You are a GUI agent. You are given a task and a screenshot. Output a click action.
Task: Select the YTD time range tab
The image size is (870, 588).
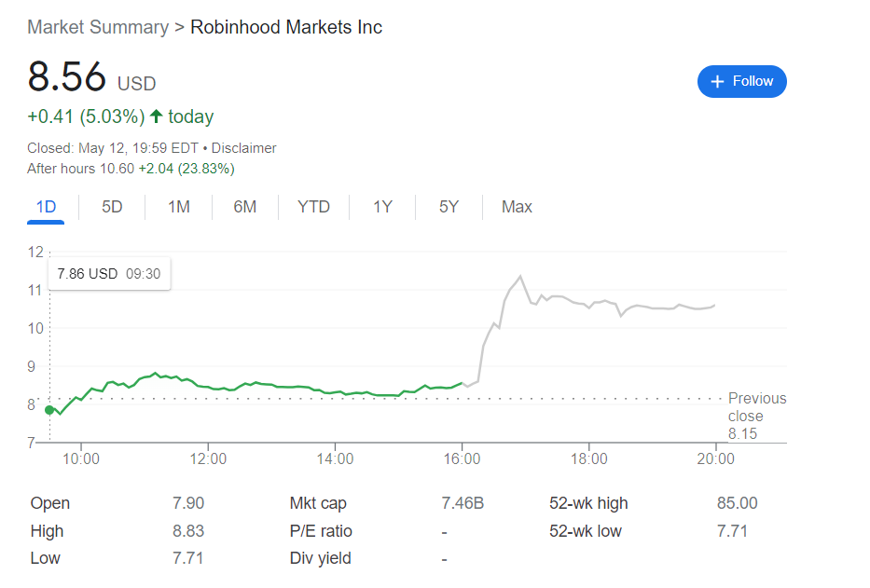313,207
